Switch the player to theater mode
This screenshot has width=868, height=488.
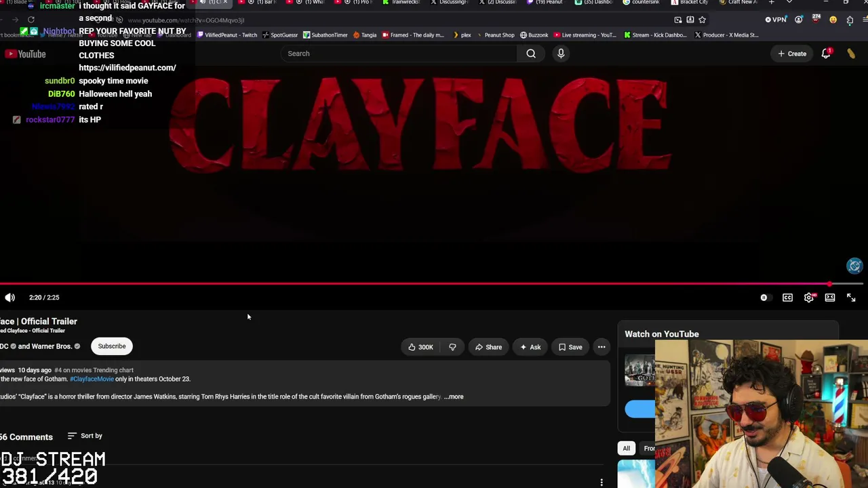point(830,298)
